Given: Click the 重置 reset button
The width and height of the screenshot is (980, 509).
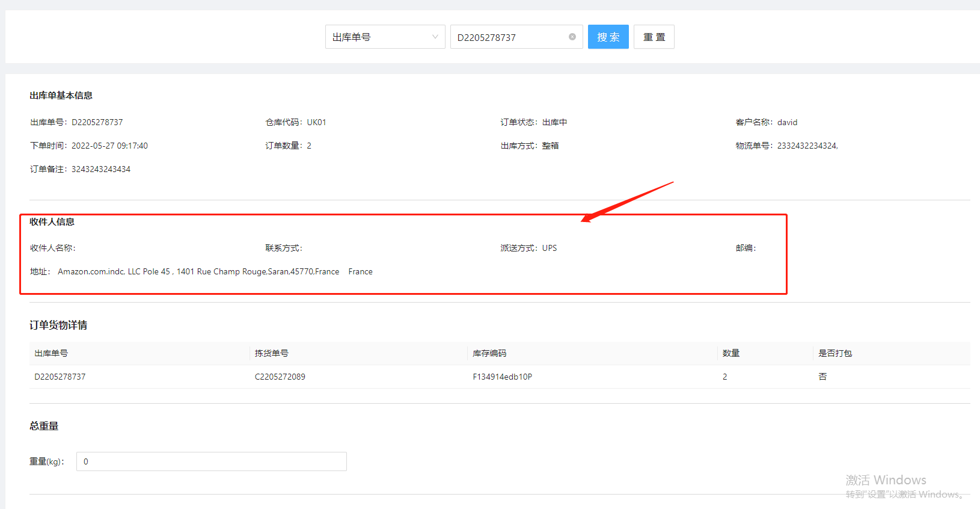Looking at the screenshot, I should point(654,37).
